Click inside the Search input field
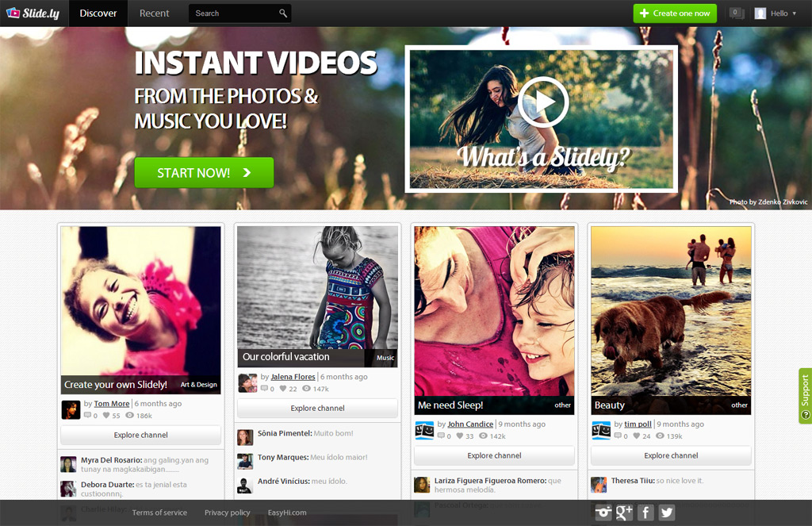The height and width of the screenshot is (526, 812). point(230,13)
